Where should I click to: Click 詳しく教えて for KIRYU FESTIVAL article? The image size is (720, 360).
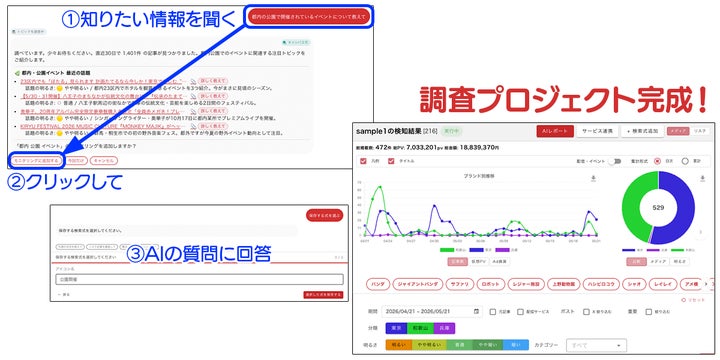tap(213, 126)
